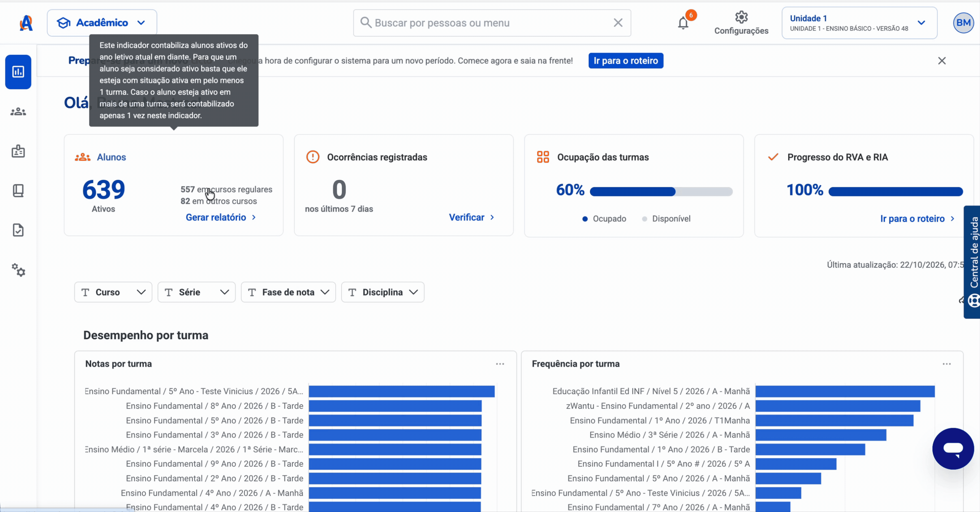Click the ID badge icon in sidebar

(18, 151)
